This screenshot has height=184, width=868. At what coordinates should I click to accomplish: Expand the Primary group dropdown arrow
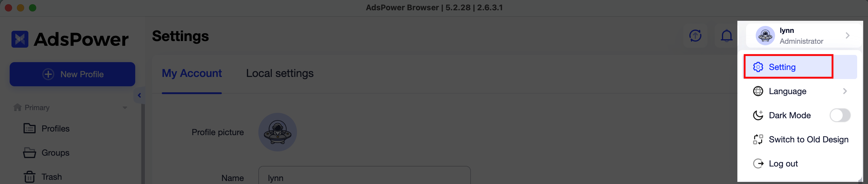(125, 108)
